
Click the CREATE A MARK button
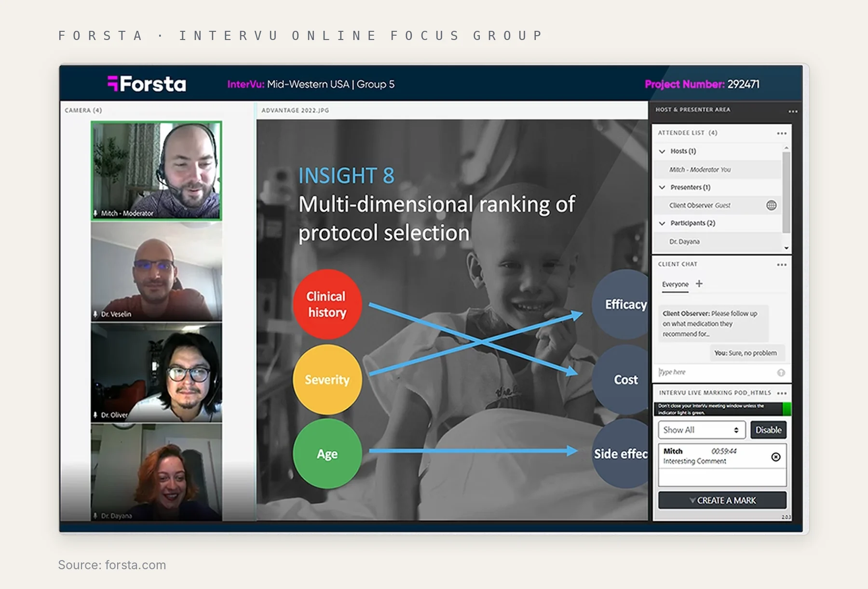pos(722,500)
